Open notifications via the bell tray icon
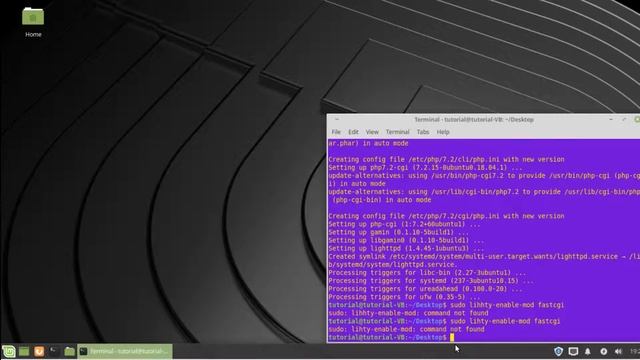640x360 pixels. (x=588, y=351)
